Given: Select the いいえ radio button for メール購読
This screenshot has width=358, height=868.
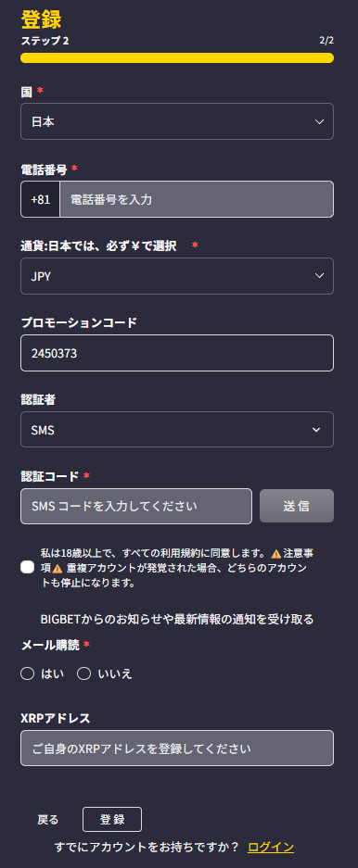Looking at the screenshot, I should [x=83, y=673].
